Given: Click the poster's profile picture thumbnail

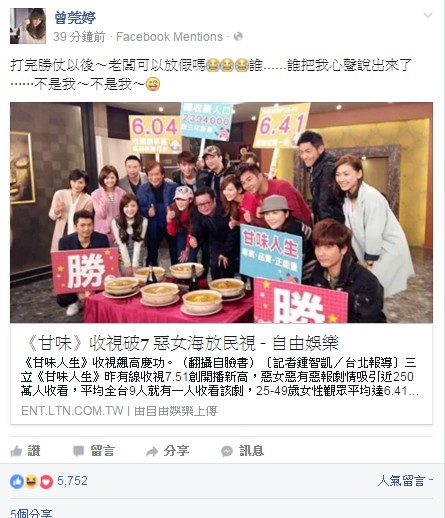Looking at the screenshot, I should [x=28, y=26].
